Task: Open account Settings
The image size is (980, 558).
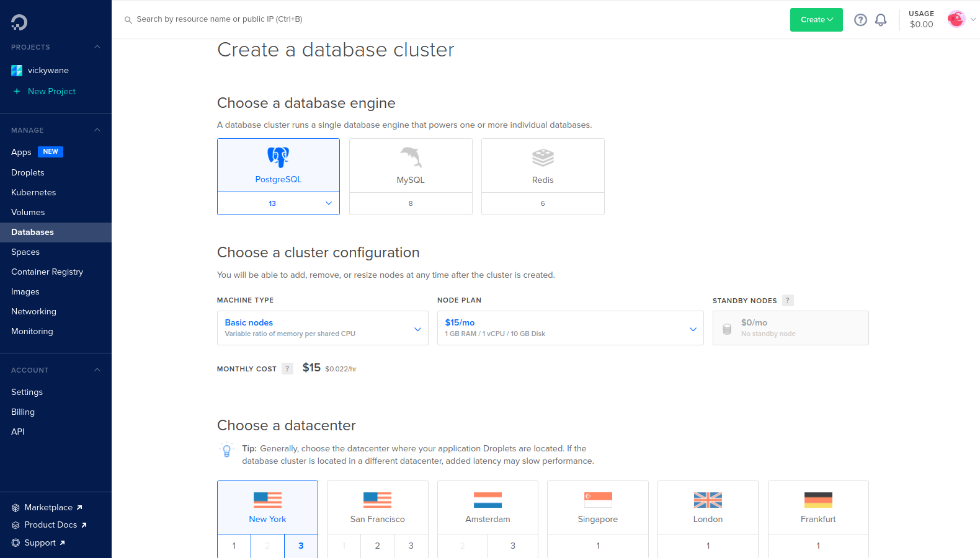Action: click(27, 392)
